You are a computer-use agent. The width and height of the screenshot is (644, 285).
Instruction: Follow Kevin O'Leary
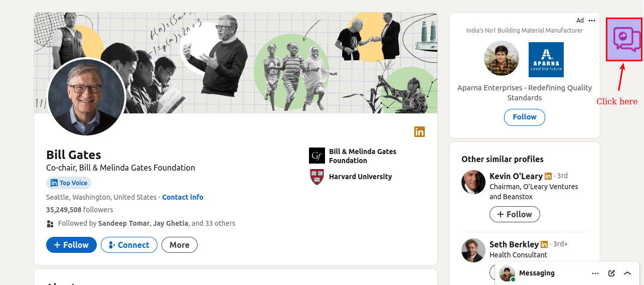(x=515, y=214)
